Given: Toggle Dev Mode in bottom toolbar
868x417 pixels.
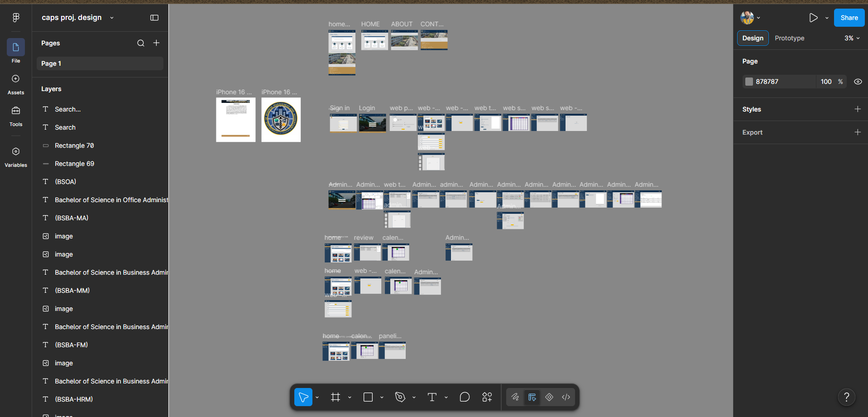Looking at the screenshot, I should (x=566, y=397).
